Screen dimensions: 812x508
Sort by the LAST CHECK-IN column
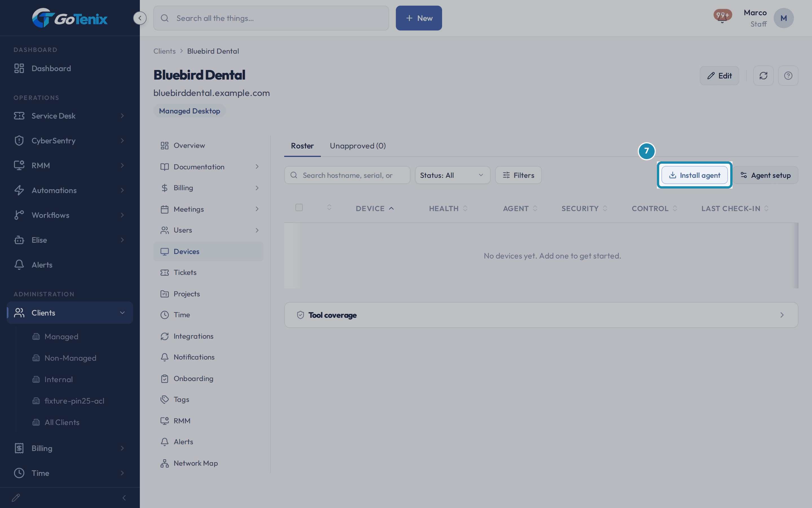[x=735, y=208]
